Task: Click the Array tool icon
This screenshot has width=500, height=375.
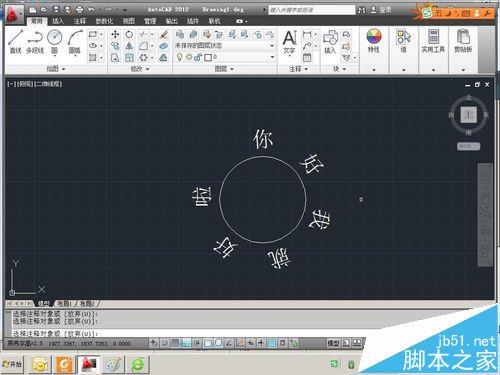Action: point(144,58)
